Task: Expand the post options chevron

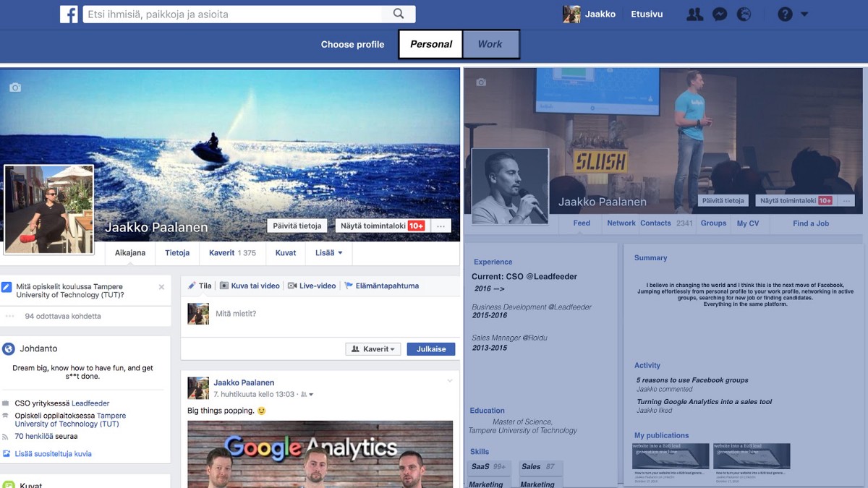Action: [450, 381]
